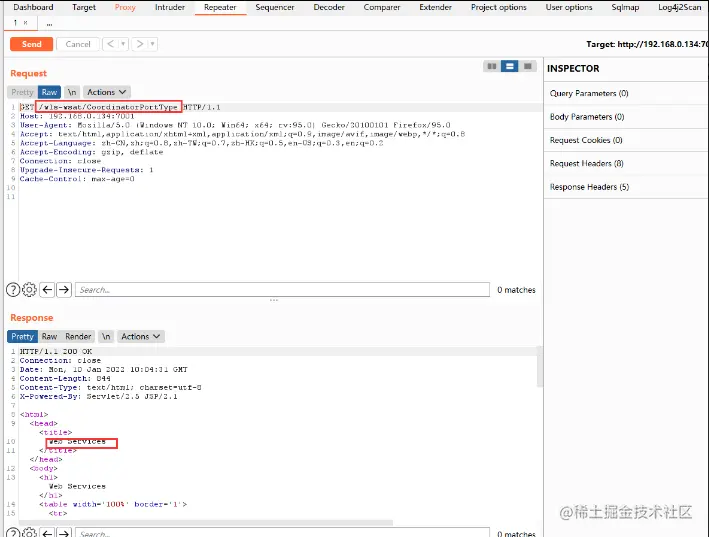Go to previous Response search match
The width and height of the screenshot is (709, 537).
[47, 532]
